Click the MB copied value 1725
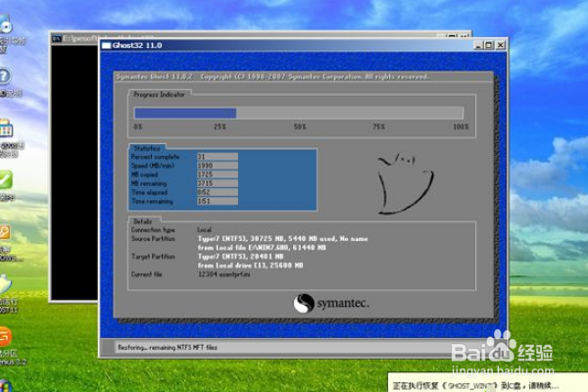 218,174
